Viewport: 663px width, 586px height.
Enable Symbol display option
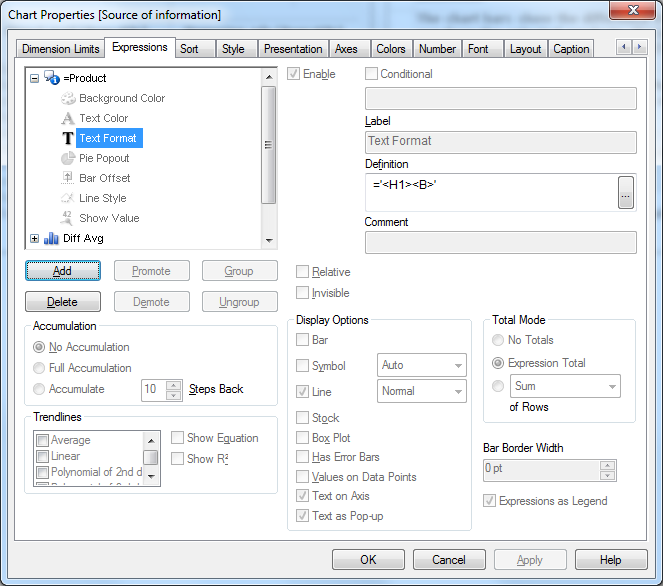click(302, 365)
